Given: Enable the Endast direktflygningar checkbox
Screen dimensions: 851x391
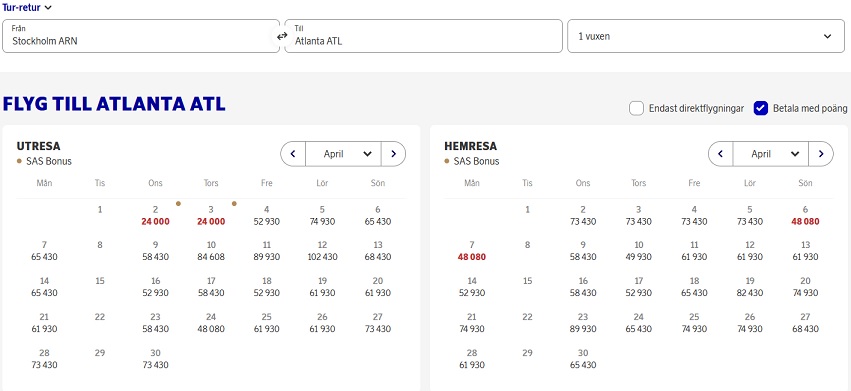Looking at the screenshot, I should coord(637,108).
